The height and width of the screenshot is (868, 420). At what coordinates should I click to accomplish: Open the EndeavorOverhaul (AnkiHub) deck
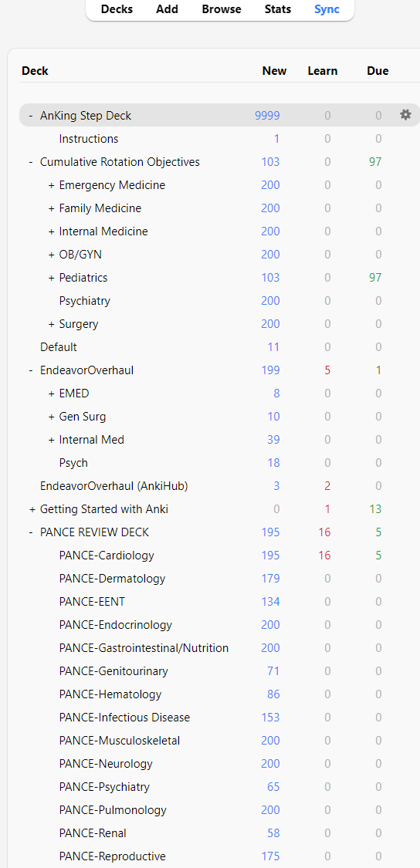pos(114,486)
